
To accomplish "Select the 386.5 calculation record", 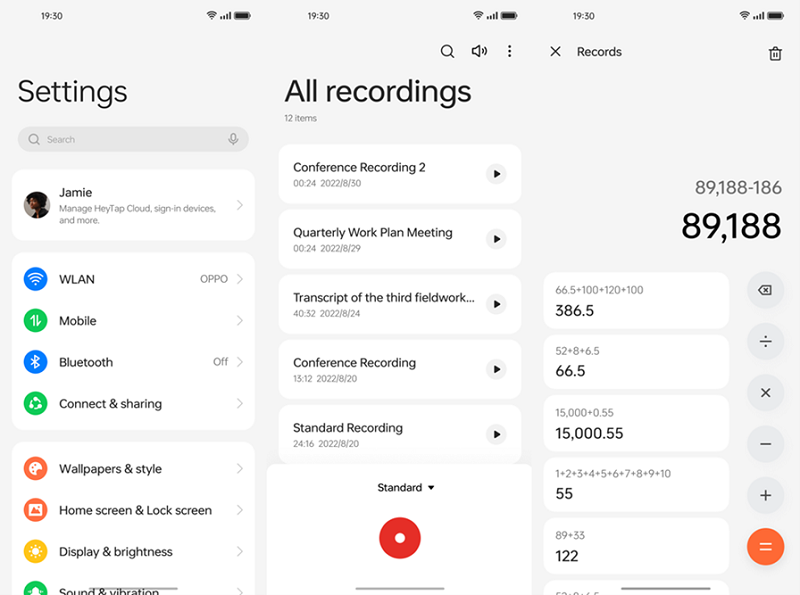I will click(636, 301).
